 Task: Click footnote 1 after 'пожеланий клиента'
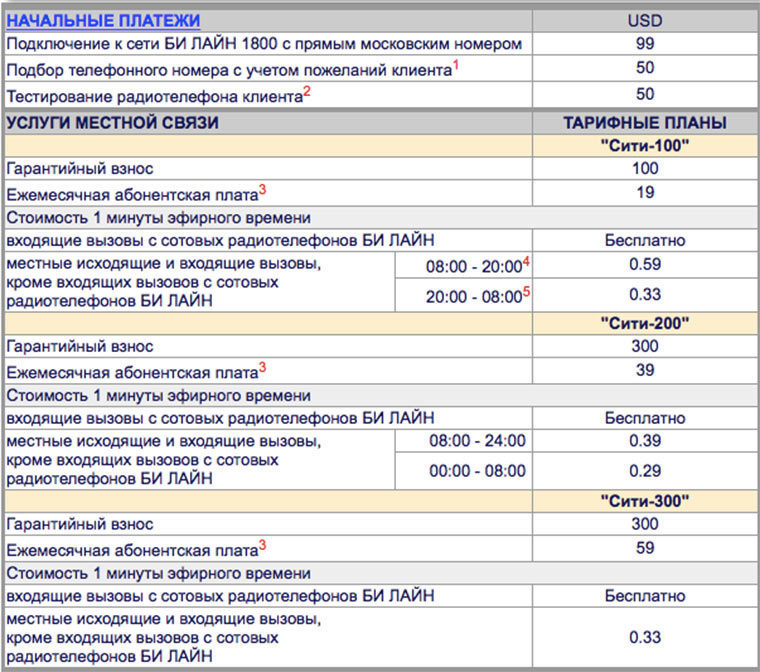click(x=456, y=64)
